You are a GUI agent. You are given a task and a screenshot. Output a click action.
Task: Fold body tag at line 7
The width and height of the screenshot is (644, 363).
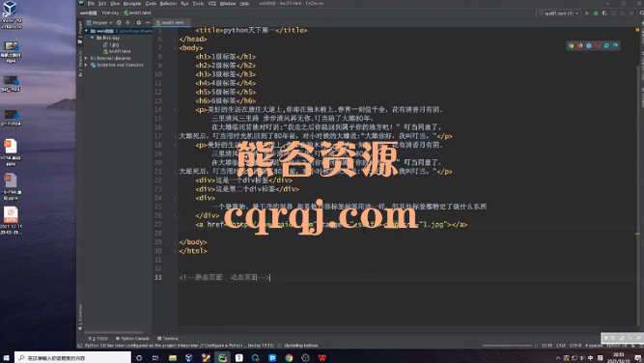tap(176, 47)
